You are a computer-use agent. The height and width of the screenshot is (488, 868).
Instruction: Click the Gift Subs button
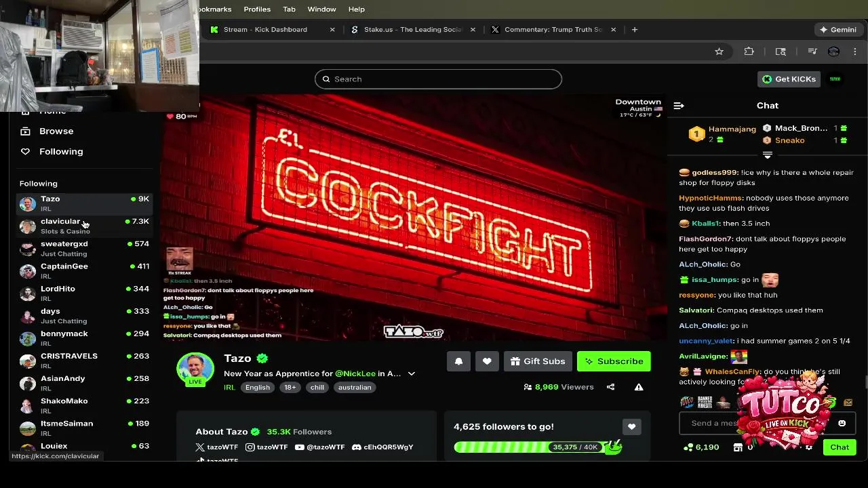pyautogui.click(x=537, y=361)
